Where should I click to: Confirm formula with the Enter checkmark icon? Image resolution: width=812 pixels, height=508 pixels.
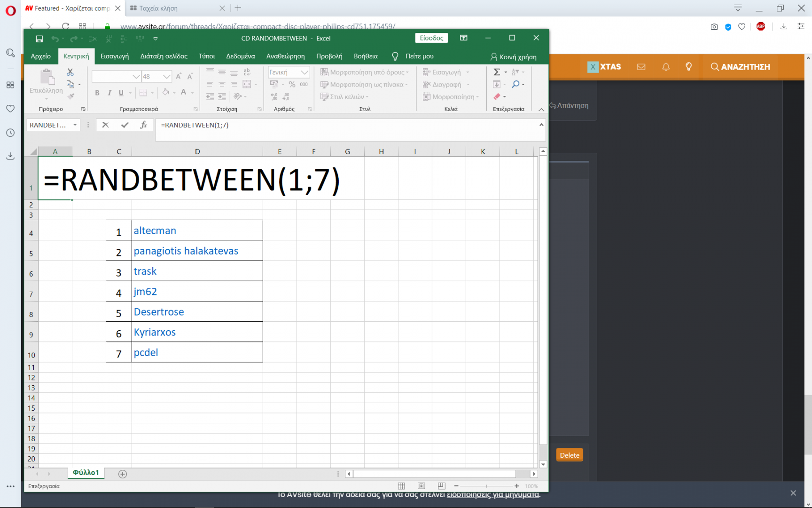125,125
